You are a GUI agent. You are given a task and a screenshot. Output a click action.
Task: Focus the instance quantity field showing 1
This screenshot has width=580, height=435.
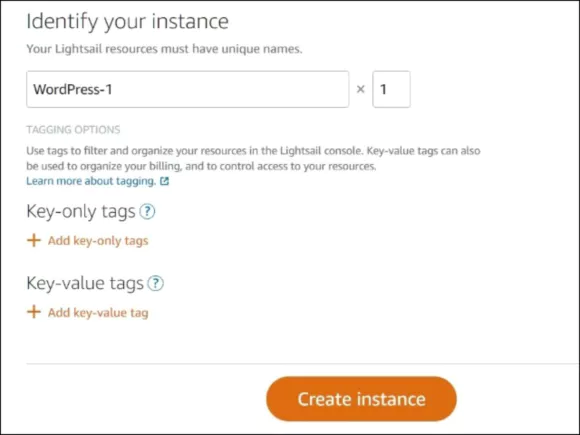(391, 89)
